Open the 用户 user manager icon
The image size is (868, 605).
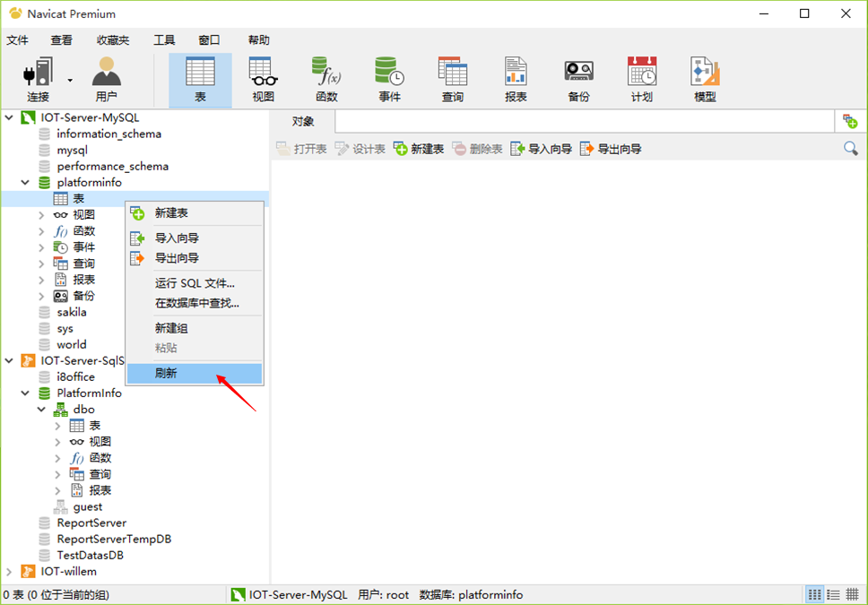click(x=107, y=80)
